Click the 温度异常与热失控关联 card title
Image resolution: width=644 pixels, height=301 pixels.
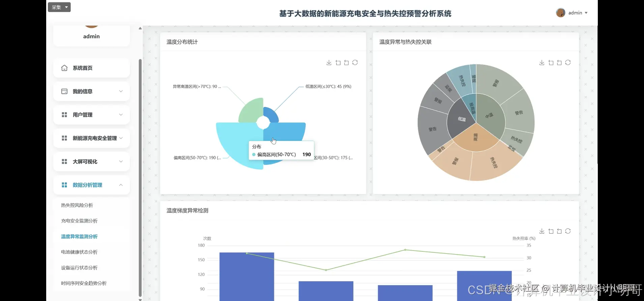(x=405, y=42)
